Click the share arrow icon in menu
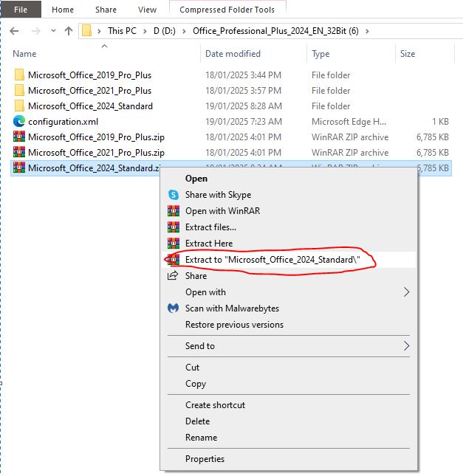 click(x=173, y=276)
